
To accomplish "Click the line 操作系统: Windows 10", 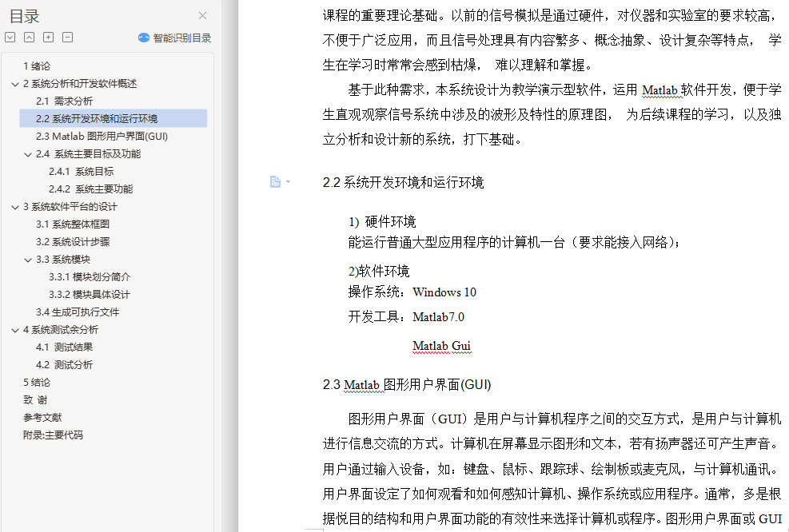I will [x=412, y=292].
